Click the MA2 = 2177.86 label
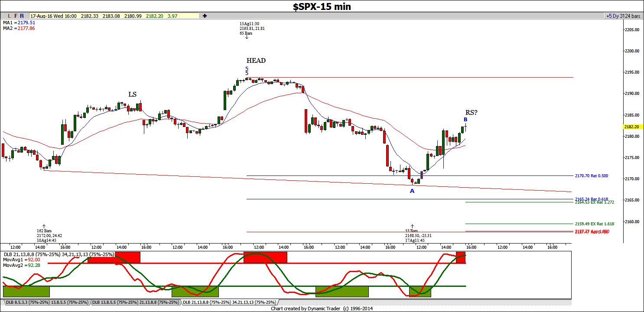This screenshot has width=644, height=312. (x=19, y=28)
